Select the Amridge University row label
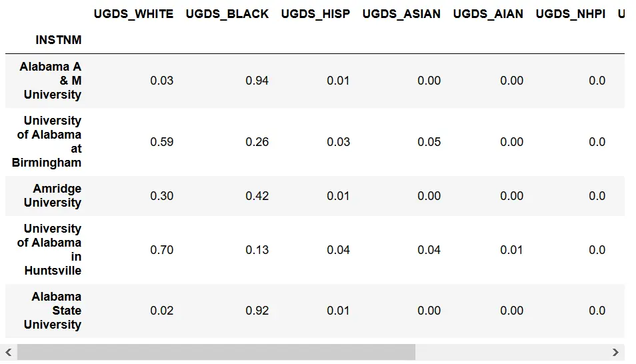This screenshot has height=364, width=636. click(x=56, y=195)
